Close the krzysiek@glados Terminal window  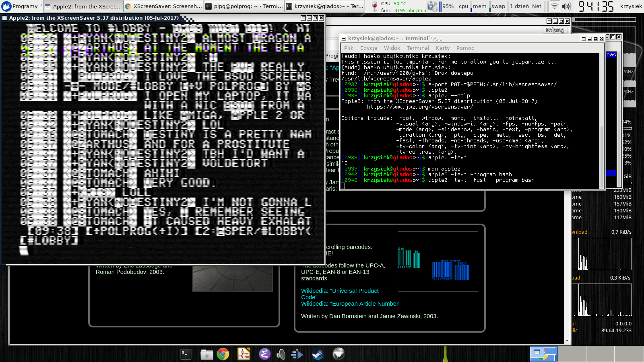coord(601,38)
